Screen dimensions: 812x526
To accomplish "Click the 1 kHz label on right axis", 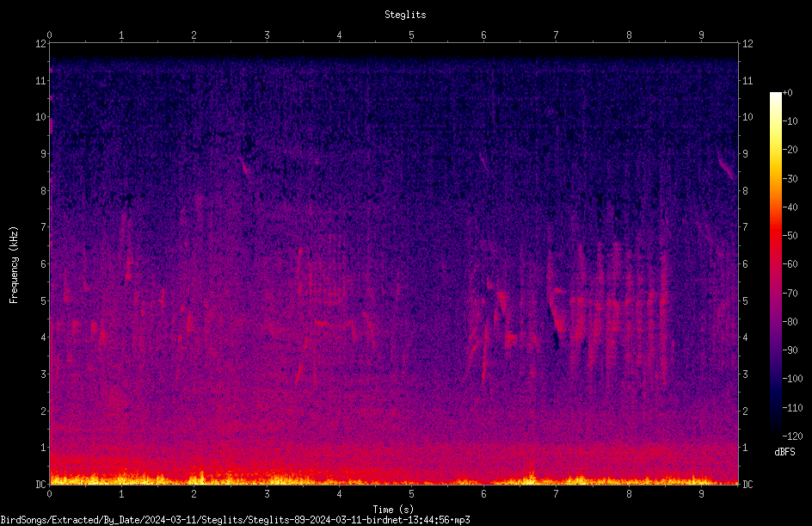I will 745,448.
